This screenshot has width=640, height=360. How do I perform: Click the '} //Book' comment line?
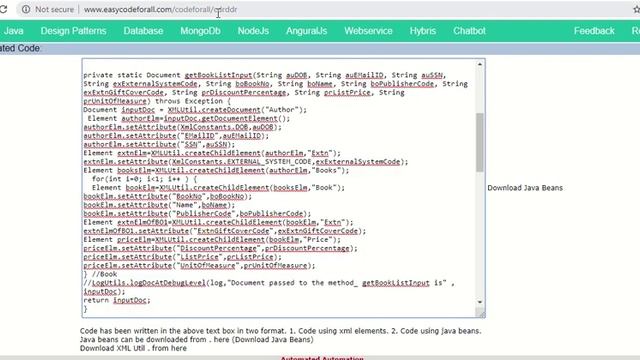(100, 274)
